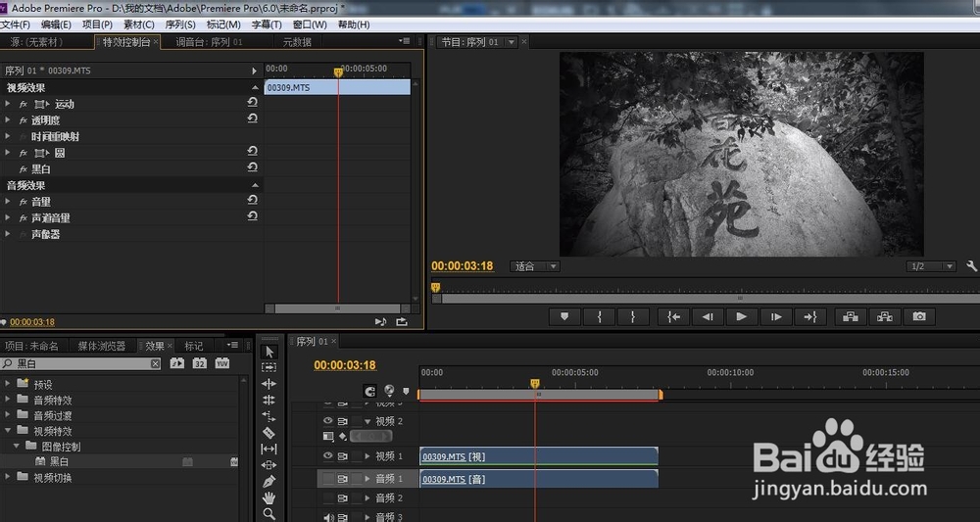The width and height of the screenshot is (980, 522).
Task: Toggle 音量 effect fx switch
Action: pos(24,202)
